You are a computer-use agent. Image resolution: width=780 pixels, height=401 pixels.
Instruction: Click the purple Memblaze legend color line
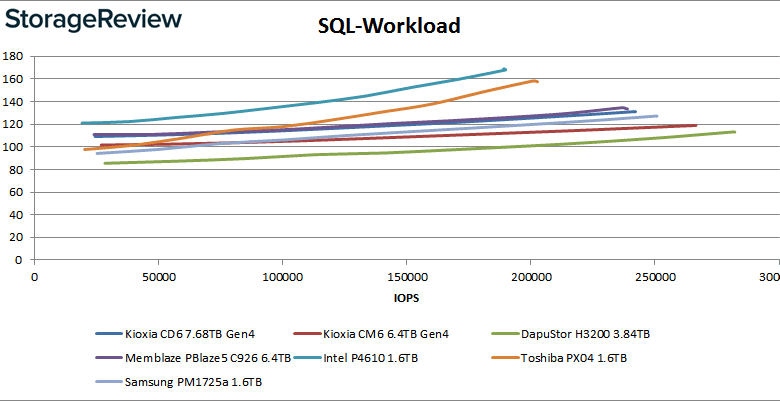108,358
